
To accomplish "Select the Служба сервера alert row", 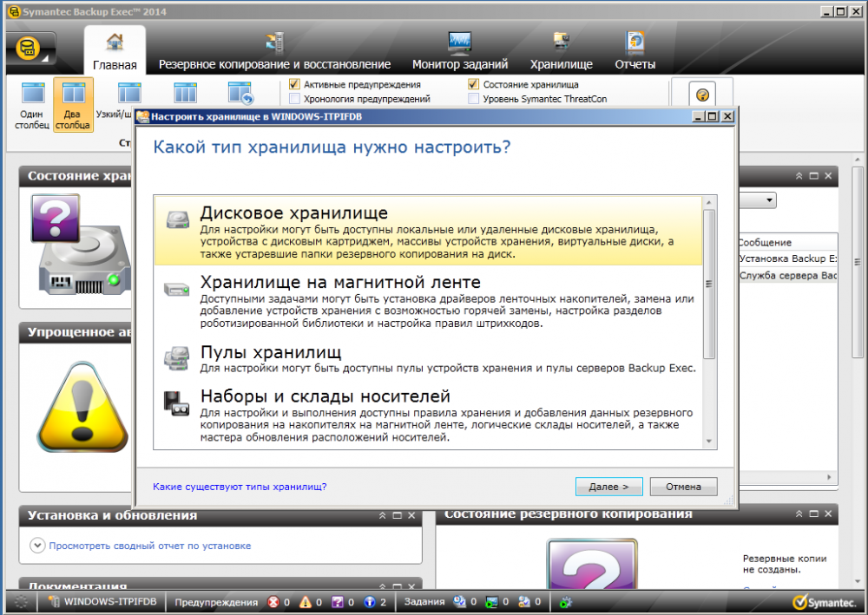I will tap(788, 276).
